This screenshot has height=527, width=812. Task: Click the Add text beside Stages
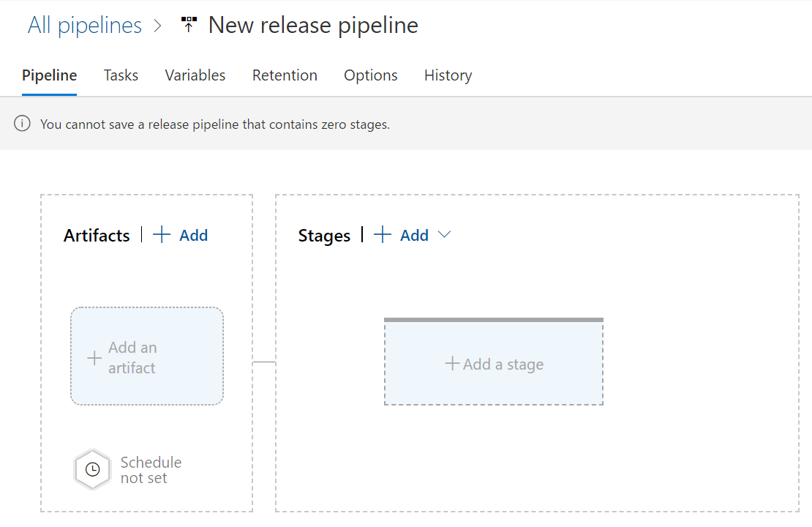click(x=414, y=235)
